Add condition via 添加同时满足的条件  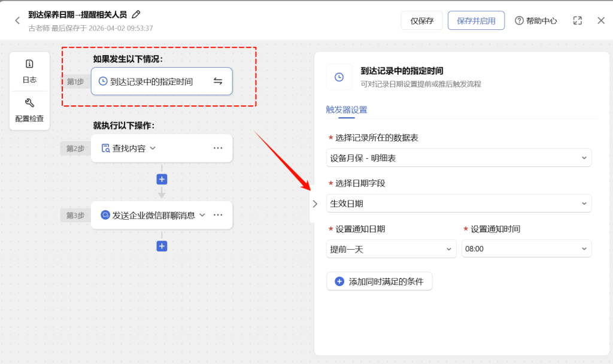379,281
